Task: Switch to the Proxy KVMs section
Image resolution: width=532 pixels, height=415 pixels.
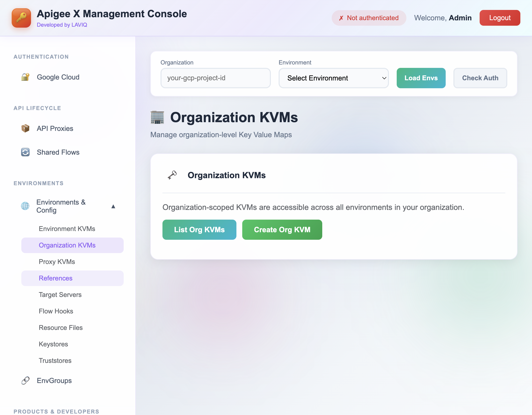Action: click(57, 262)
